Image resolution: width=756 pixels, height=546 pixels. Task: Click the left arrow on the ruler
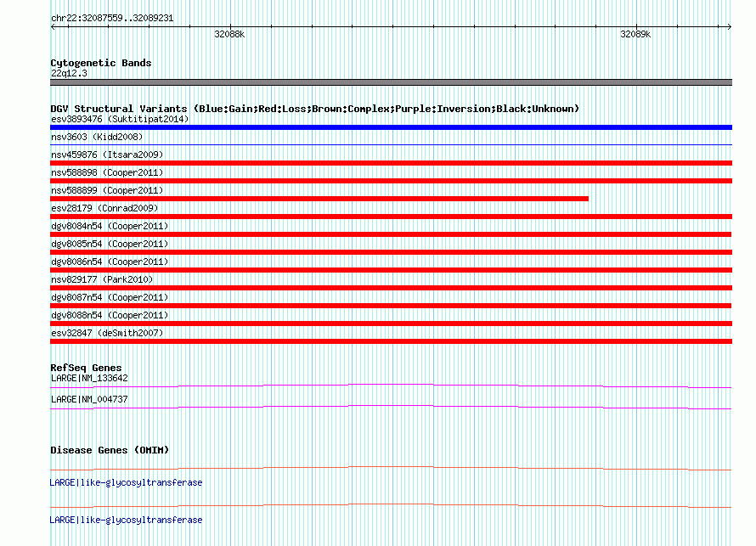tap(53, 27)
